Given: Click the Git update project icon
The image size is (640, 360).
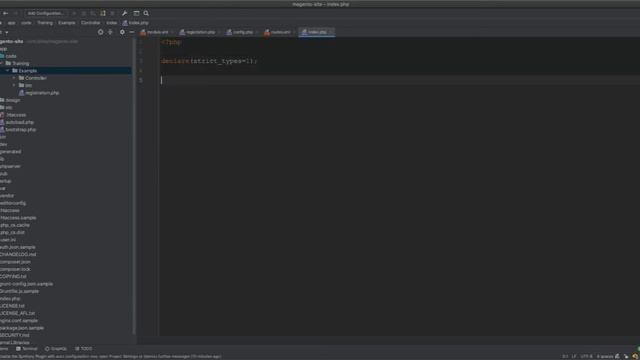Looking at the screenshot, I should [x=103, y=13].
